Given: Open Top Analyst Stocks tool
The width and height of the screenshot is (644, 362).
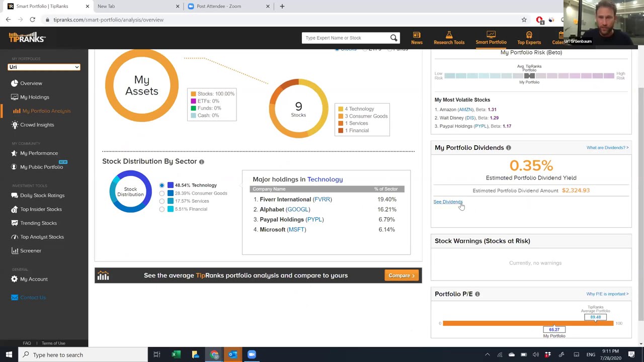Looking at the screenshot, I should coord(37,237).
